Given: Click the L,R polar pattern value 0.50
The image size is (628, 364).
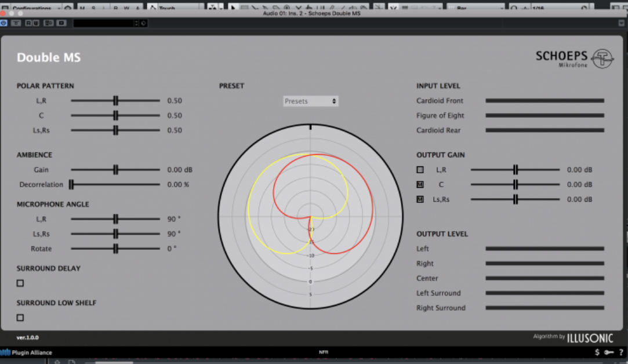Looking at the screenshot, I should [175, 100].
